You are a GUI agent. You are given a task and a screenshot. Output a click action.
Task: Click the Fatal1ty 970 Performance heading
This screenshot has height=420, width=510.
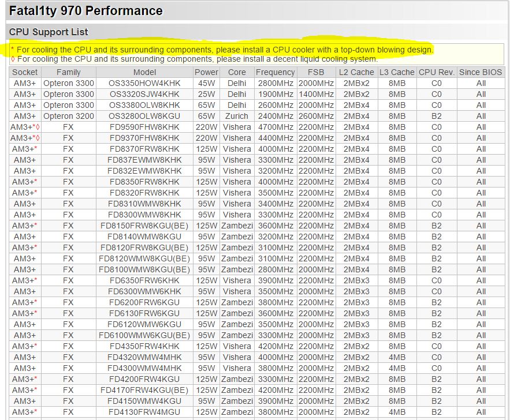pos(86,11)
